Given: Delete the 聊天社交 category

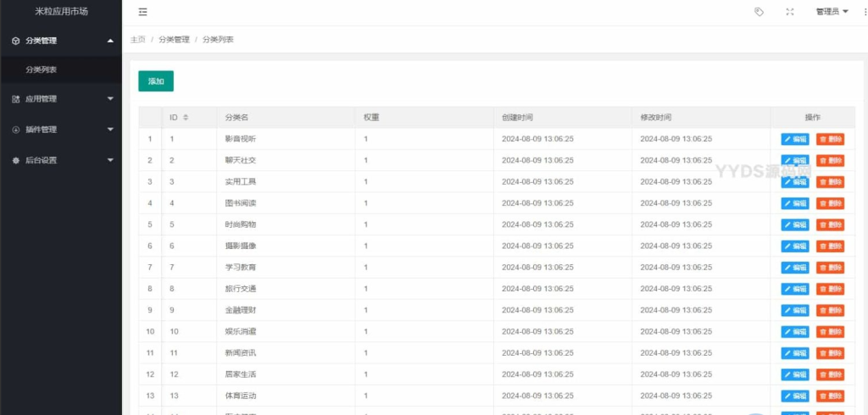Looking at the screenshot, I should [x=831, y=160].
